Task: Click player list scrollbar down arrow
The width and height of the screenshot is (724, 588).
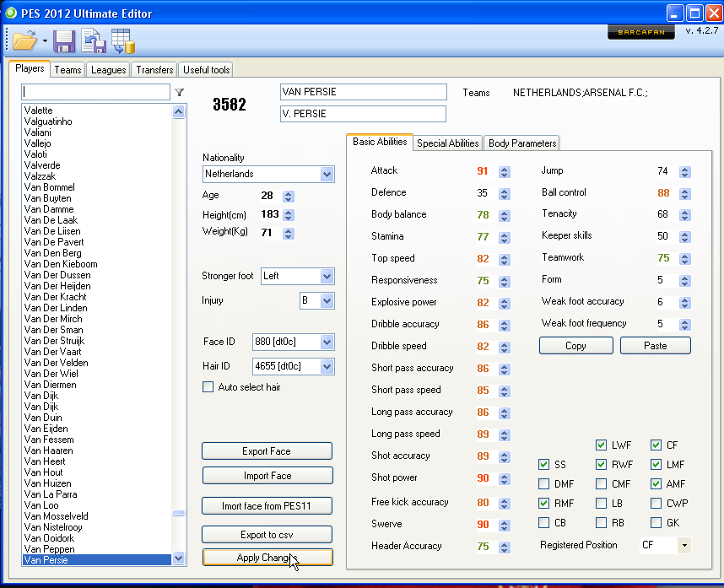Action: click(179, 558)
